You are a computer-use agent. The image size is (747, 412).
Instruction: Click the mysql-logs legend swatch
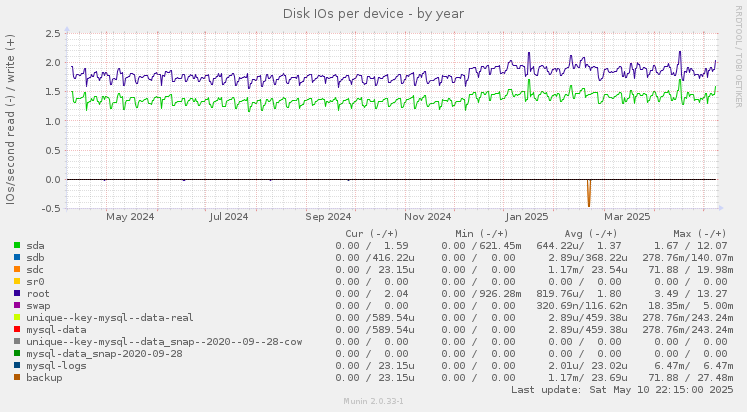17,365
